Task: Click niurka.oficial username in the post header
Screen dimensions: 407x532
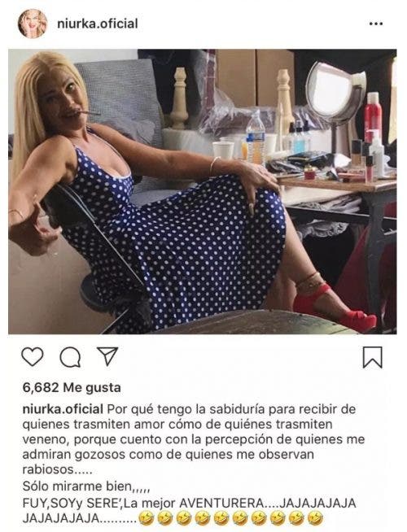Action: pyautogui.click(x=98, y=24)
